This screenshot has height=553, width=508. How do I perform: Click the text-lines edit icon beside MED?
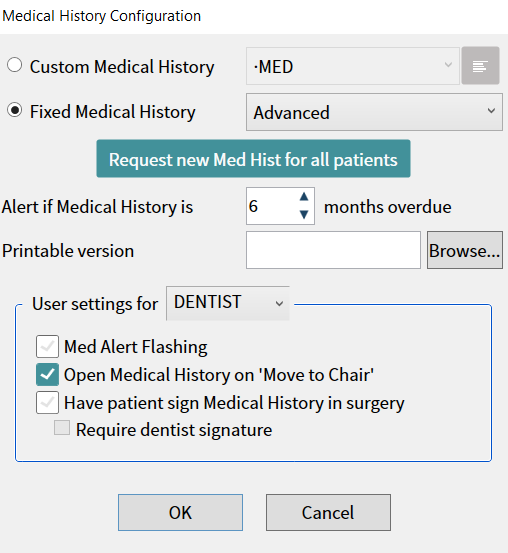(x=480, y=66)
